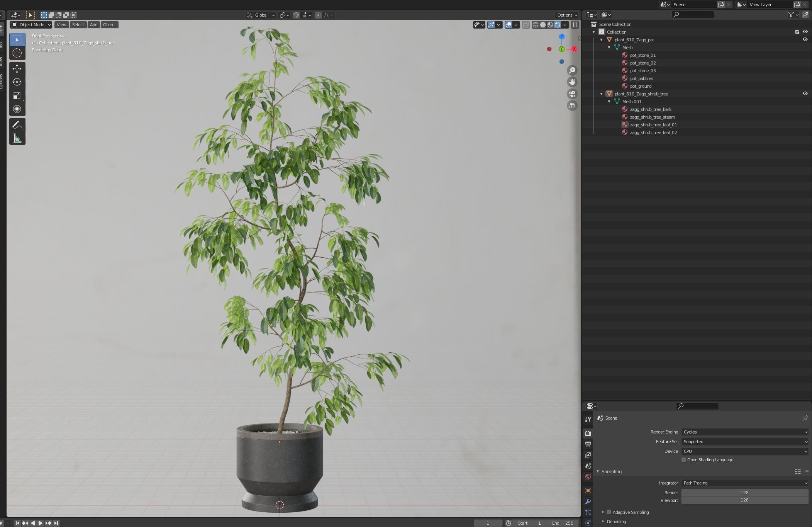The image size is (812, 527).
Task: Choose the Scale tool
Action: [17, 96]
